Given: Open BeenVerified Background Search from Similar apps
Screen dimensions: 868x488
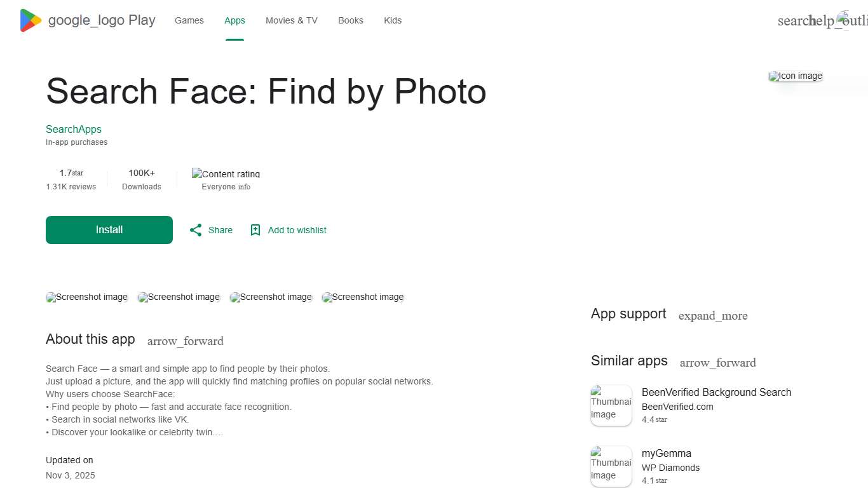Looking at the screenshot, I should pos(716,392).
